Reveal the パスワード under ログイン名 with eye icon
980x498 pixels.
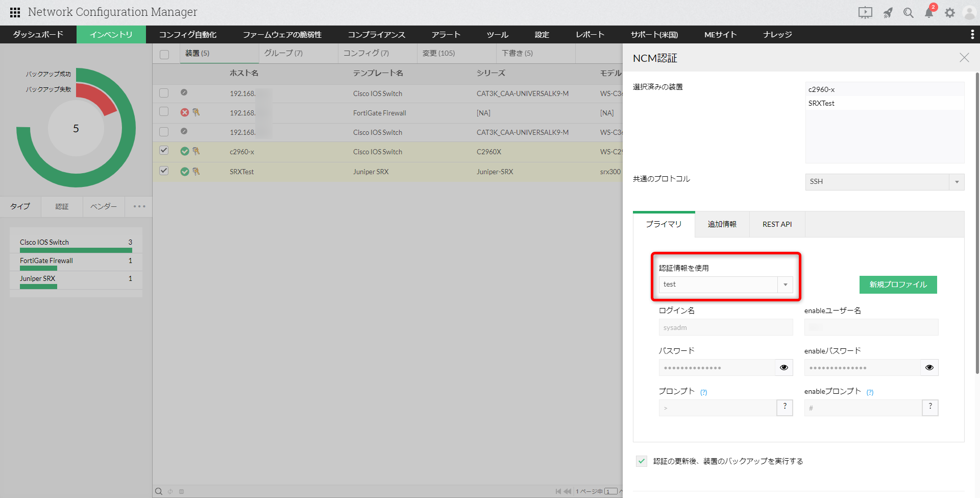(784, 367)
